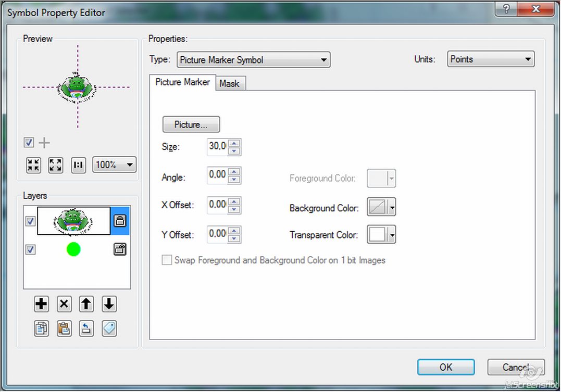The height and width of the screenshot is (392, 561).
Task: Switch to the Mask tab
Action: pyautogui.click(x=230, y=84)
